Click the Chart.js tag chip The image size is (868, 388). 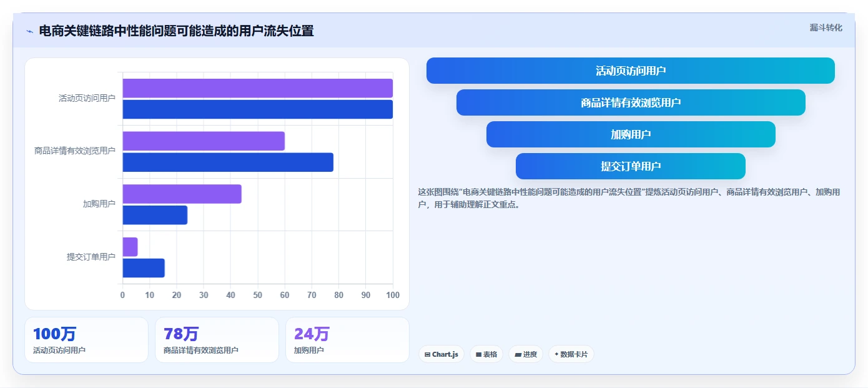tap(441, 354)
